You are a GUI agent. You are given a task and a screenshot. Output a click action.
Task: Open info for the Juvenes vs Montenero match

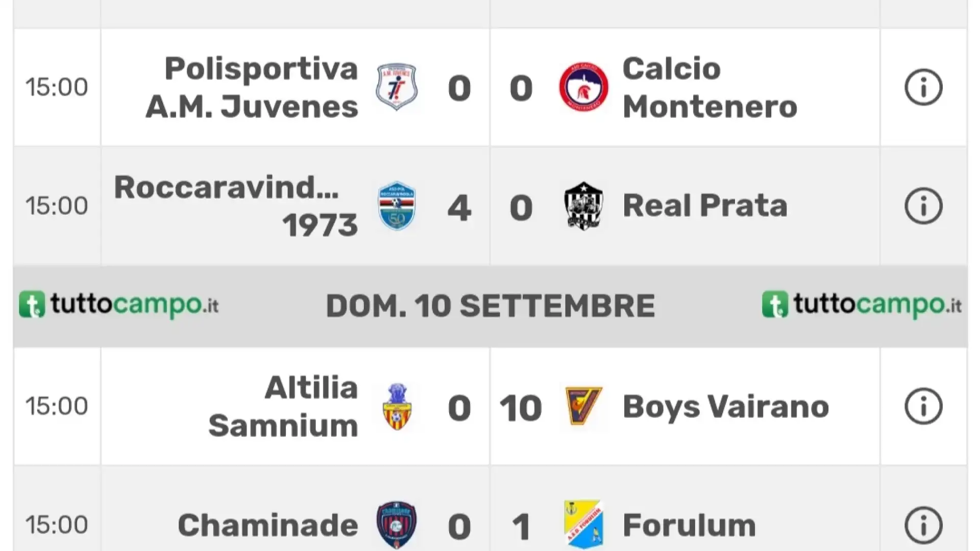point(923,87)
